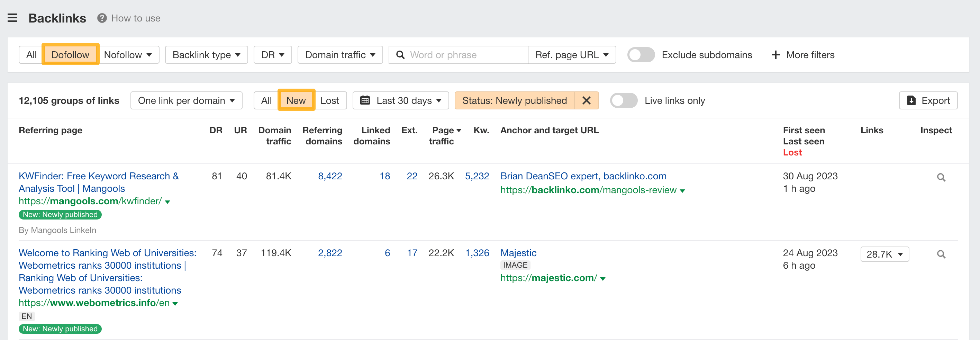Screen dimensions: 980x340
Task: Inspect the KWFinder backlink with magnifier icon
Action: [x=941, y=177]
